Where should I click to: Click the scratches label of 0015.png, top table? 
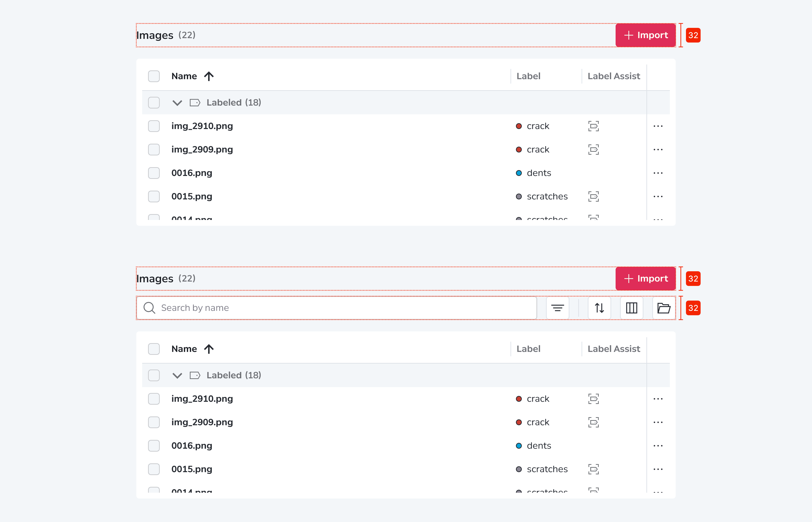547,196
